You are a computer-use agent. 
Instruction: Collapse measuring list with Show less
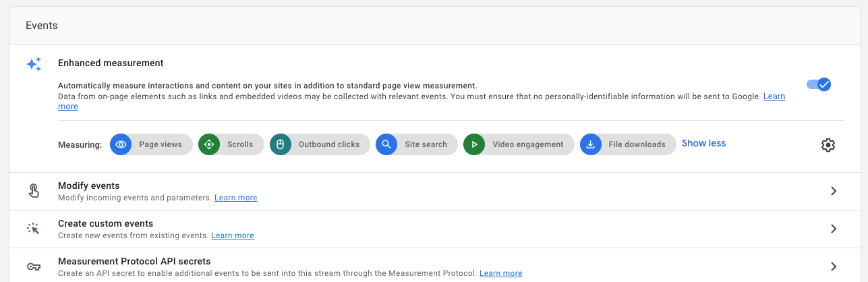pyautogui.click(x=703, y=144)
